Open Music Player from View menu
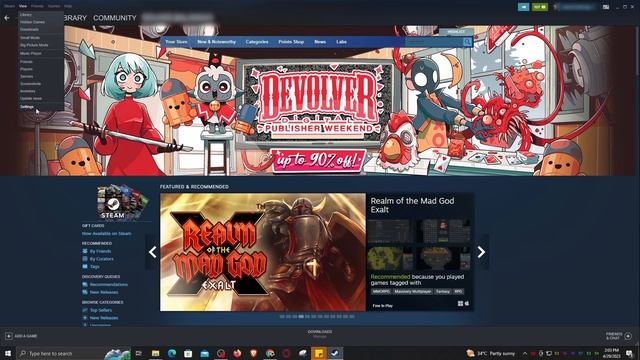This screenshot has width=640, height=360. 31,53
